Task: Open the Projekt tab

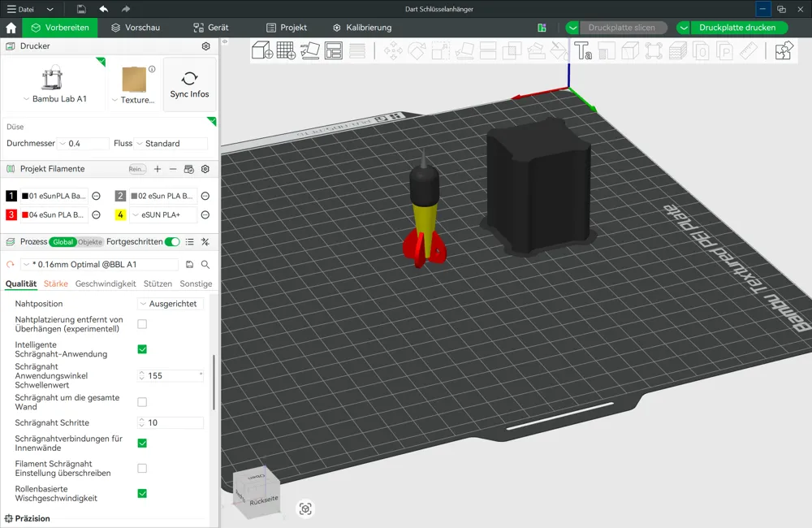Action: (287, 28)
